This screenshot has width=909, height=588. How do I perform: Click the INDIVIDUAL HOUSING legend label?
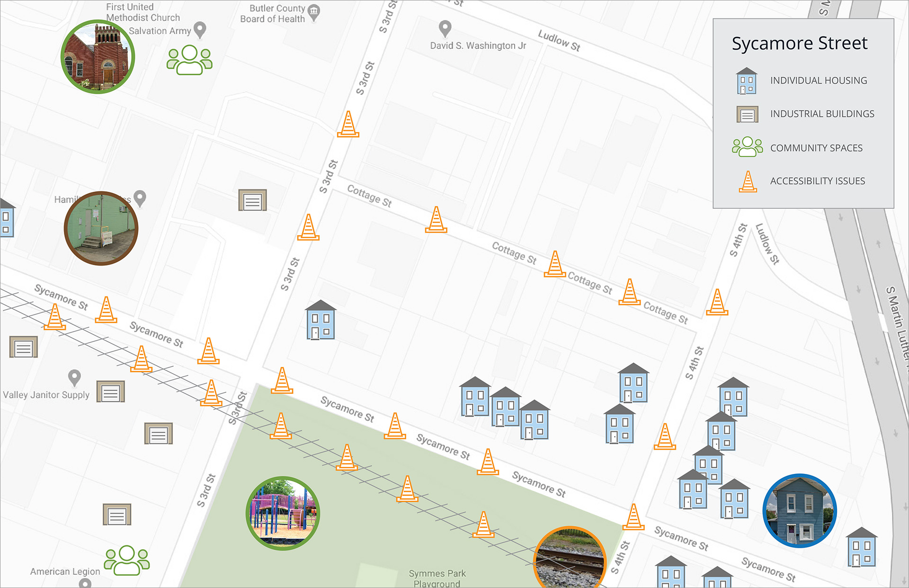coord(819,80)
